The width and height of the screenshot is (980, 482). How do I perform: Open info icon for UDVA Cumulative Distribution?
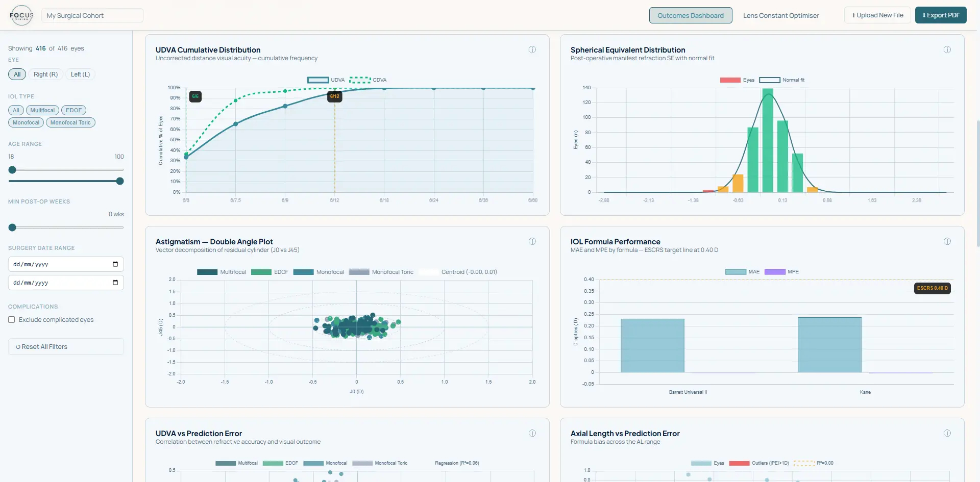click(x=532, y=49)
